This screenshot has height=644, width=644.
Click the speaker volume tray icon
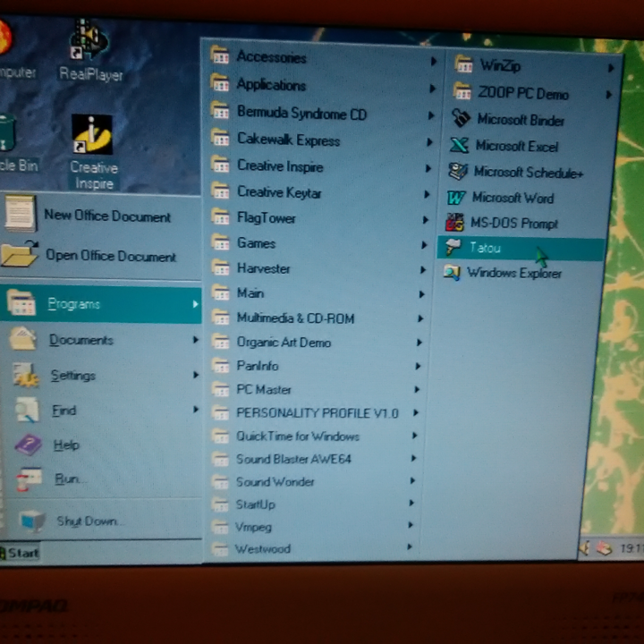tap(585, 548)
